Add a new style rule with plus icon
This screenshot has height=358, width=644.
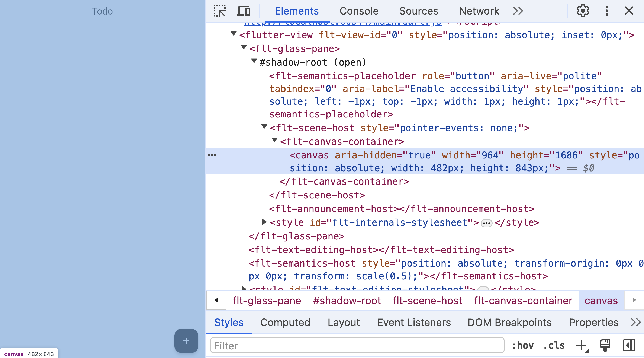582,346
